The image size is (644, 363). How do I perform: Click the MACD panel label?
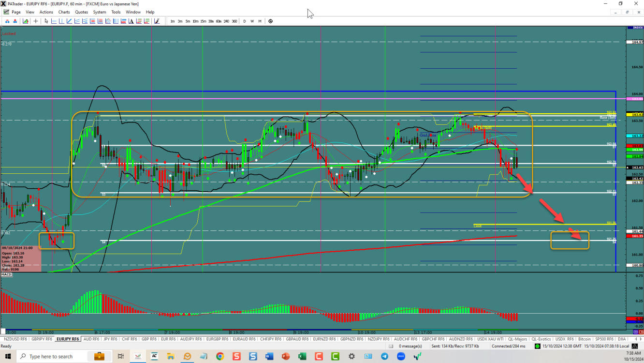click(x=6, y=274)
